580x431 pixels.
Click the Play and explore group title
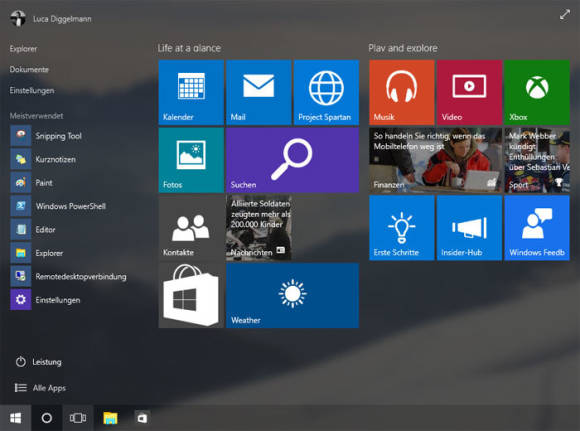(x=403, y=48)
